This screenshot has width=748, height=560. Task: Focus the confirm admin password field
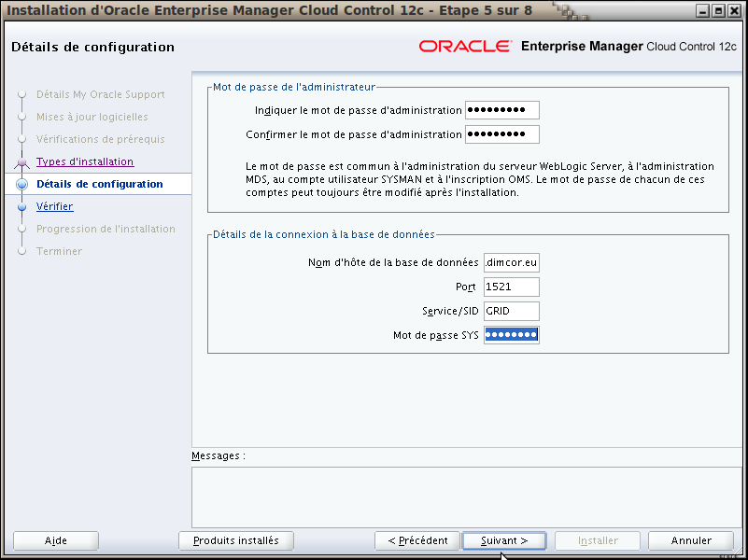(502, 134)
